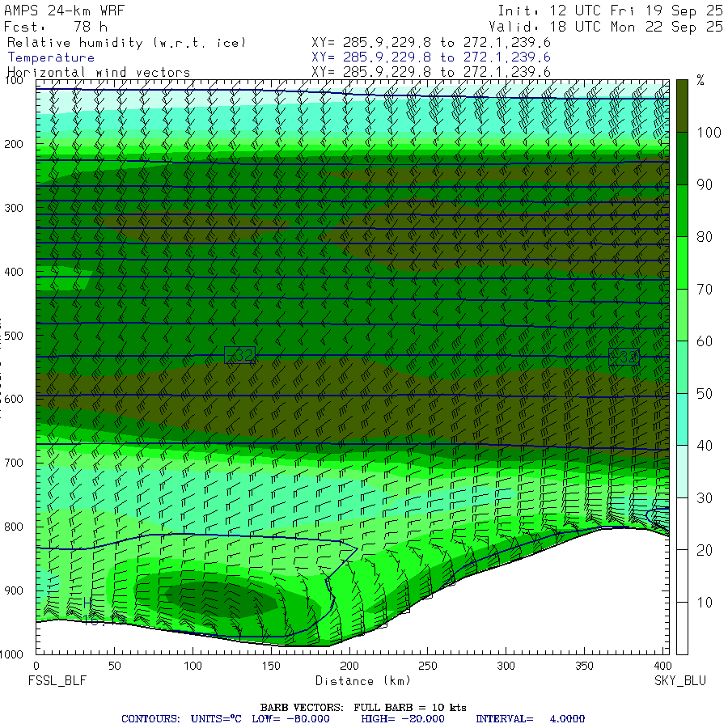Viewport: 728px width, 728px height.
Task: Click the white 10–20 % color bar segment
Action: tap(682, 576)
